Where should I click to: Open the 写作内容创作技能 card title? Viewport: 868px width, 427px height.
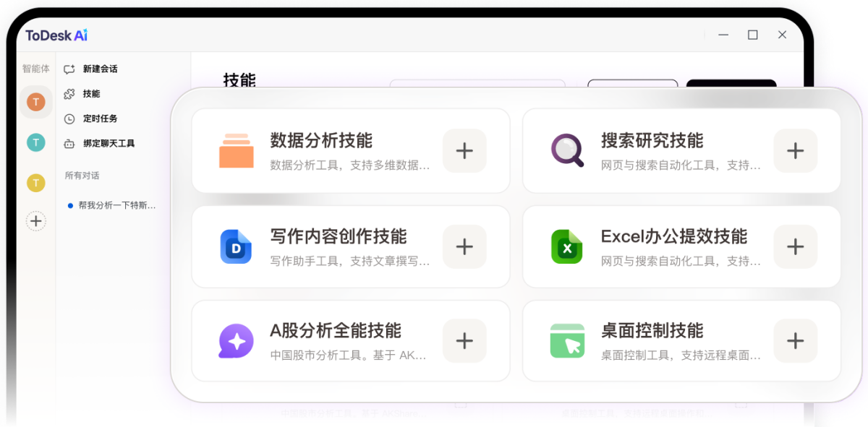click(x=339, y=236)
